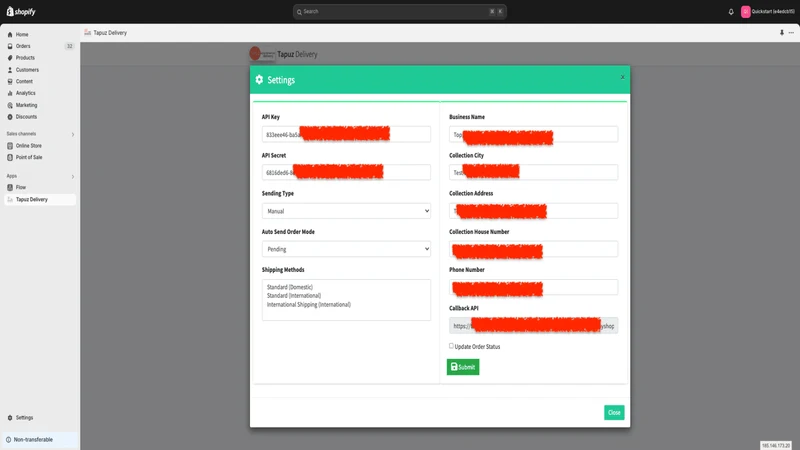Open Flow app in sidebar
The image size is (800, 450).
point(20,187)
